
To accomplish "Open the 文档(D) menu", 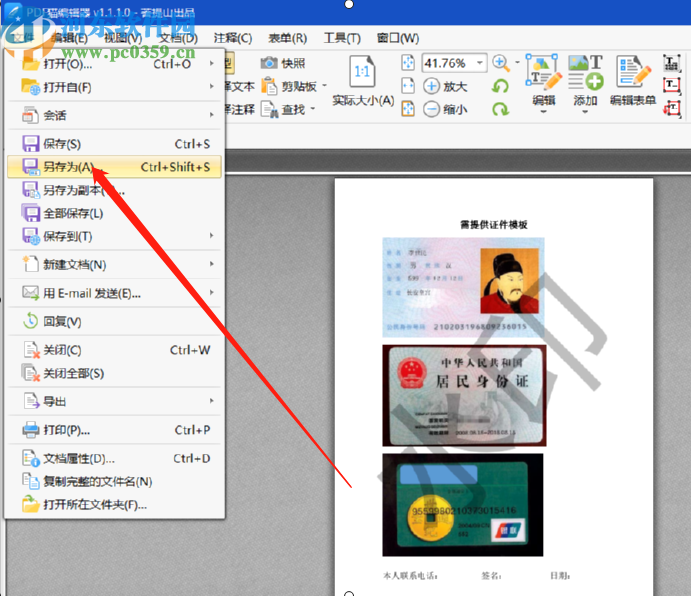I will [x=178, y=38].
